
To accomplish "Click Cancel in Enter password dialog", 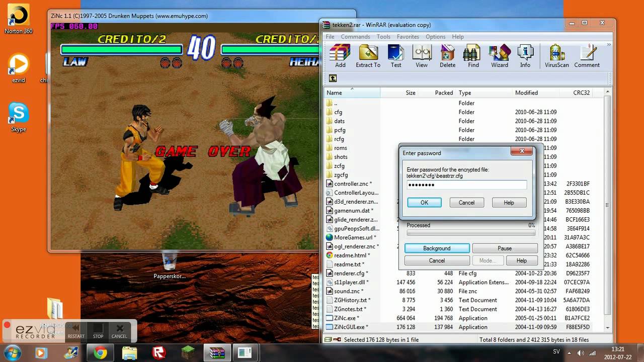I will tap(466, 203).
